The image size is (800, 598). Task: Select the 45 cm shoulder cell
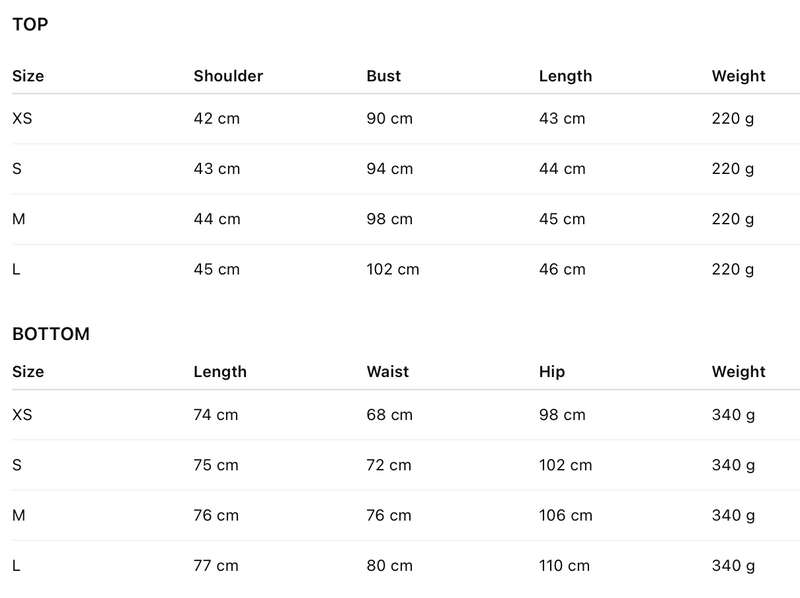[217, 269]
